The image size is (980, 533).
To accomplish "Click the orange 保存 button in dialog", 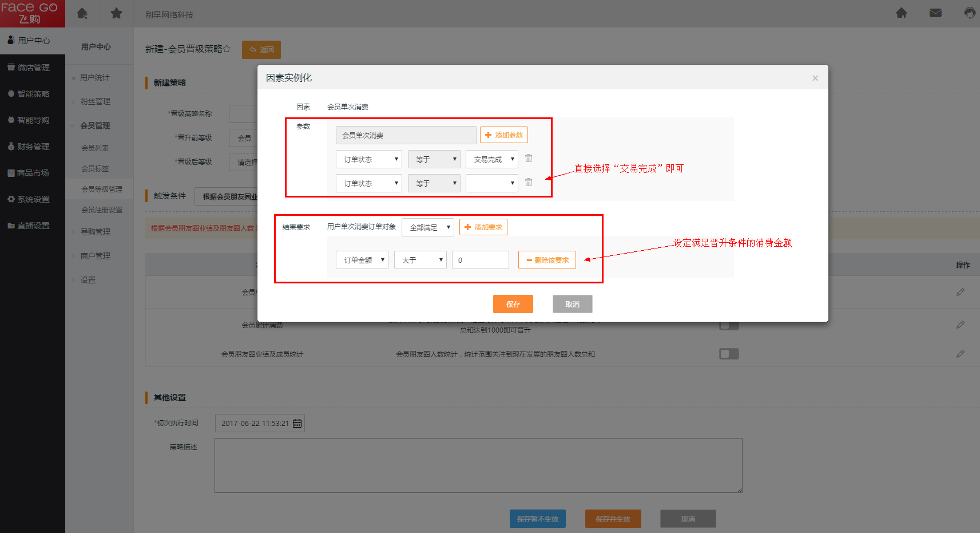I will (x=513, y=304).
